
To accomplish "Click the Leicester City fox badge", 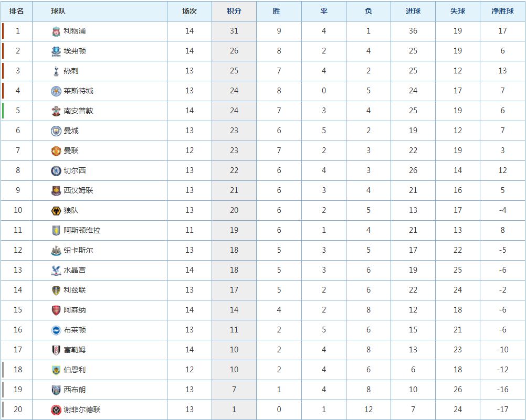I will [x=56, y=91].
